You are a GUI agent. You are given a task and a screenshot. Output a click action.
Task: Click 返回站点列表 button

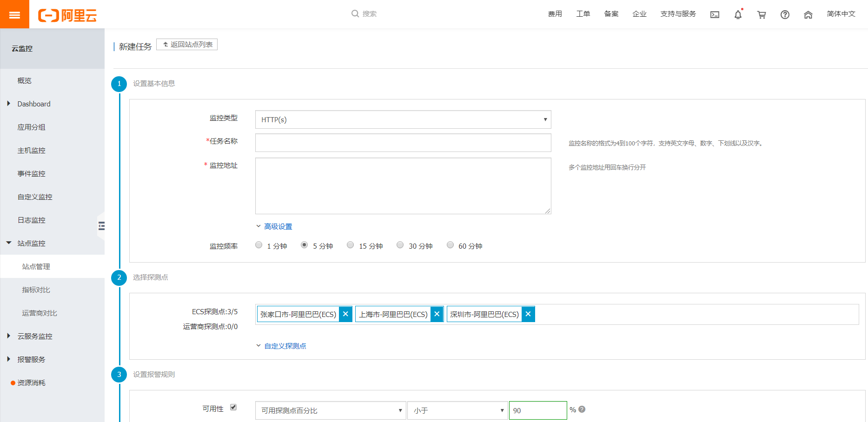click(187, 44)
